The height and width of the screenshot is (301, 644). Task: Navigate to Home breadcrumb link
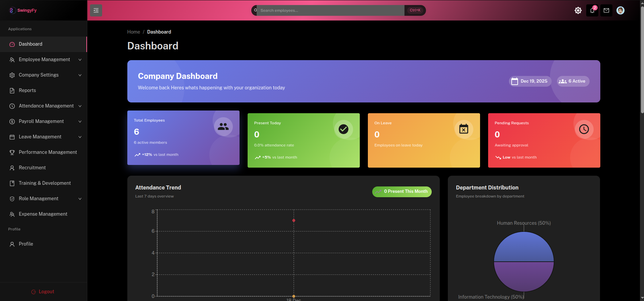tap(133, 32)
